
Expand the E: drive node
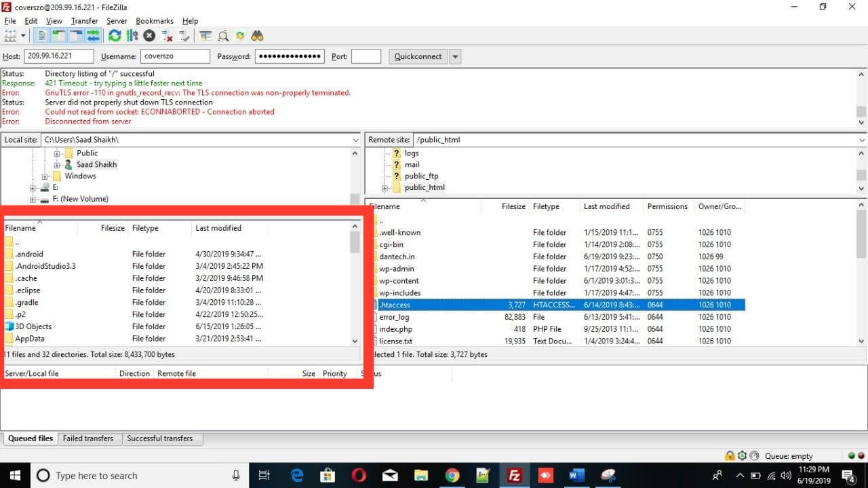click(33, 187)
